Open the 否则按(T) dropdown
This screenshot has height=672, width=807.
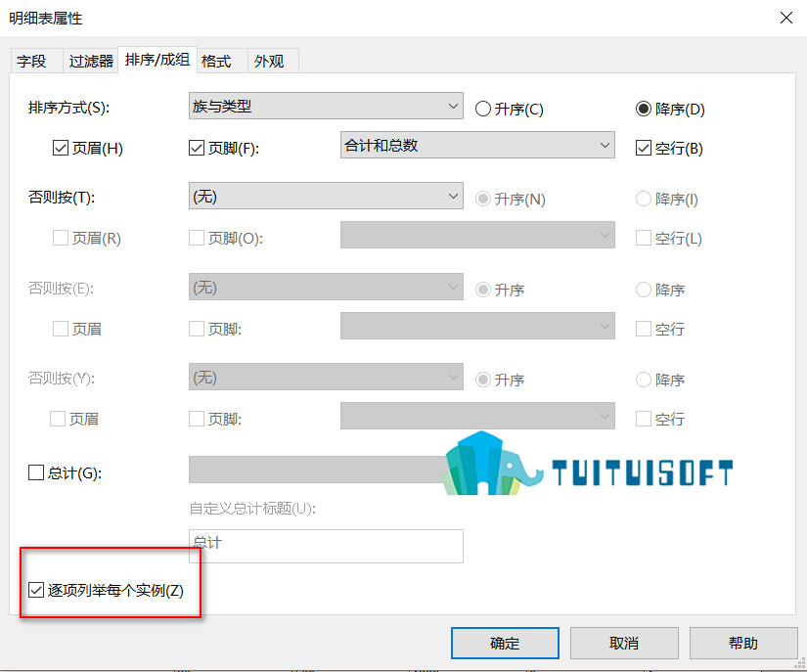(326, 196)
